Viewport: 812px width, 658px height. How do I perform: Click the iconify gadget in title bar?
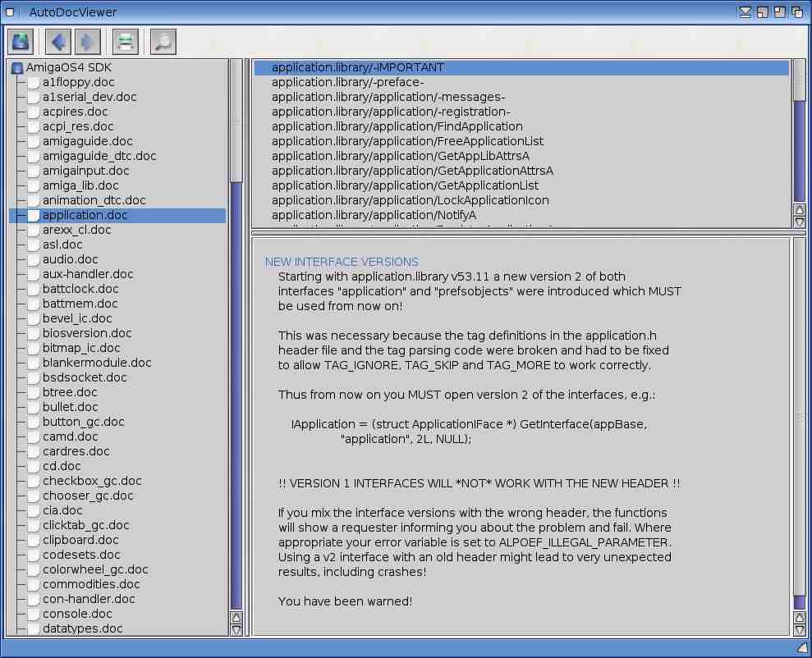pos(745,12)
